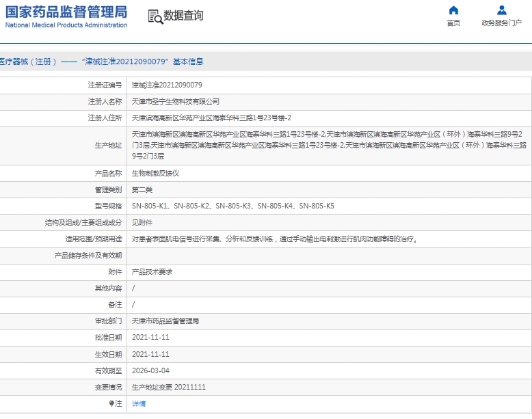Viewport: 532px width, 419px height.
Task: Click the info bulb icon beside 注
Action: coord(111,403)
